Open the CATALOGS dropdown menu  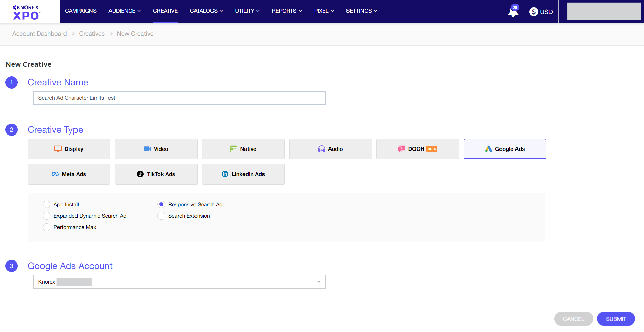coord(206,11)
